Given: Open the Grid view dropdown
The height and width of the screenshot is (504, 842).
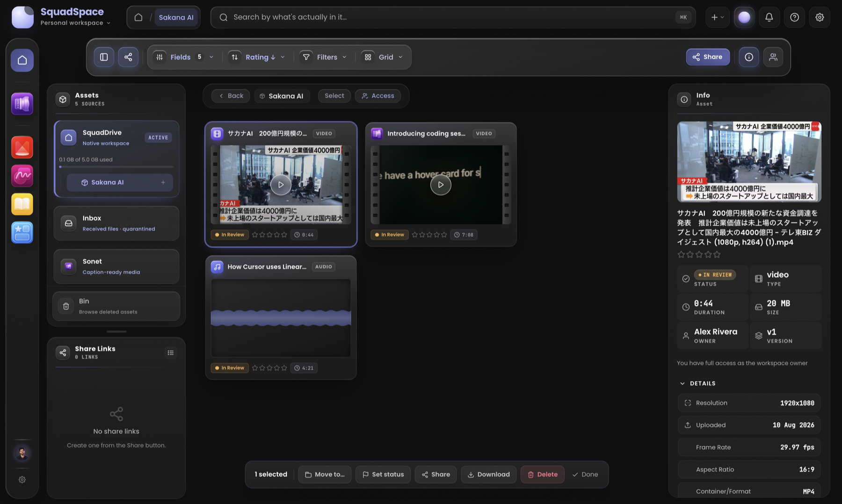Looking at the screenshot, I should click(x=382, y=57).
